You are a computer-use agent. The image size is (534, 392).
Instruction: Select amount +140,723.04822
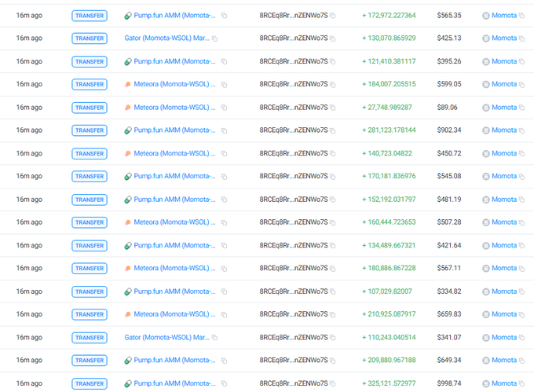(x=387, y=153)
